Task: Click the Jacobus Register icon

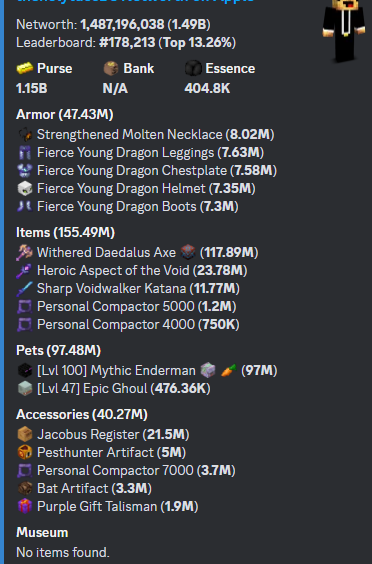Action: click(x=25, y=434)
